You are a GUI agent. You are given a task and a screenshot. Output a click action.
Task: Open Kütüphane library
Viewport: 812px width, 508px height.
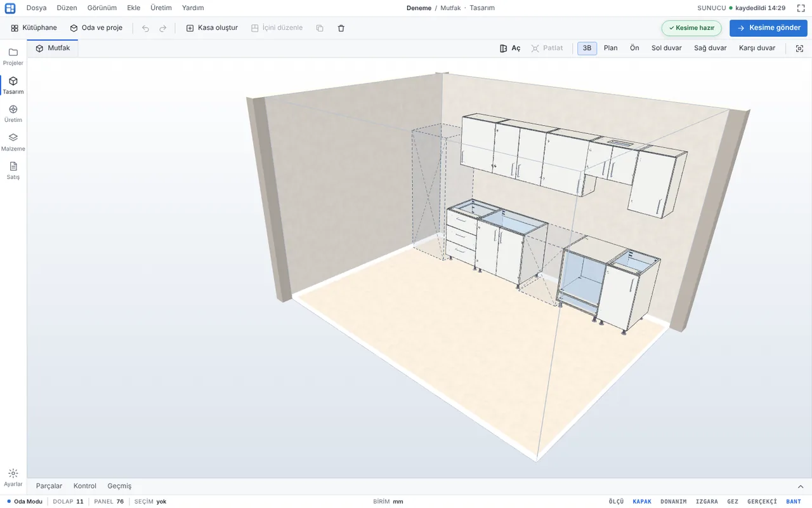pos(34,28)
